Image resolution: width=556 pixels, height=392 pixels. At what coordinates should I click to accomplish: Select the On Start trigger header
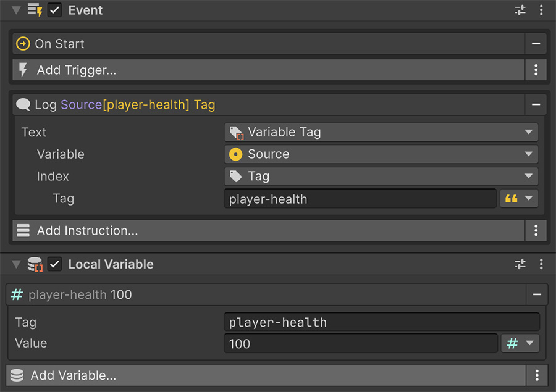269,44
